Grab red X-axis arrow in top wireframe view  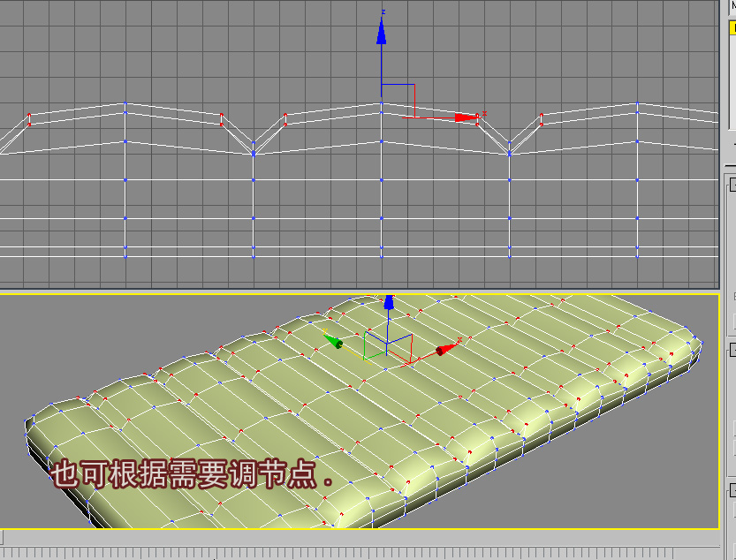467,117
